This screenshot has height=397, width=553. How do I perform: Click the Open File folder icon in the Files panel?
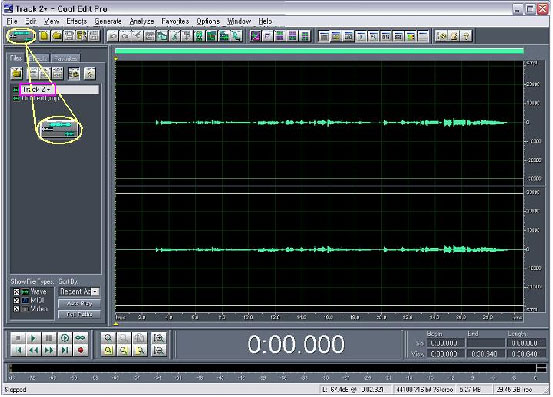[x=17, y=73]
